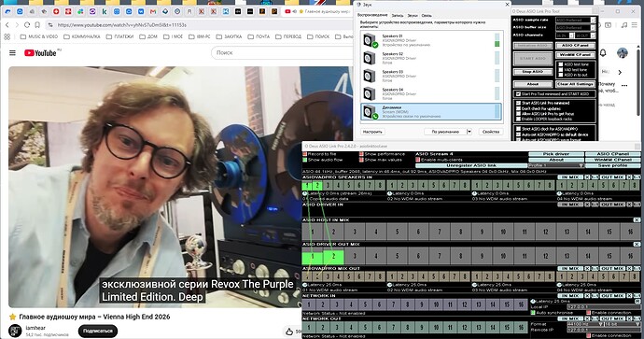Toggle Show audio flow checkbox
Viewport: 644px width, 339px height.
tap(305, 160)
